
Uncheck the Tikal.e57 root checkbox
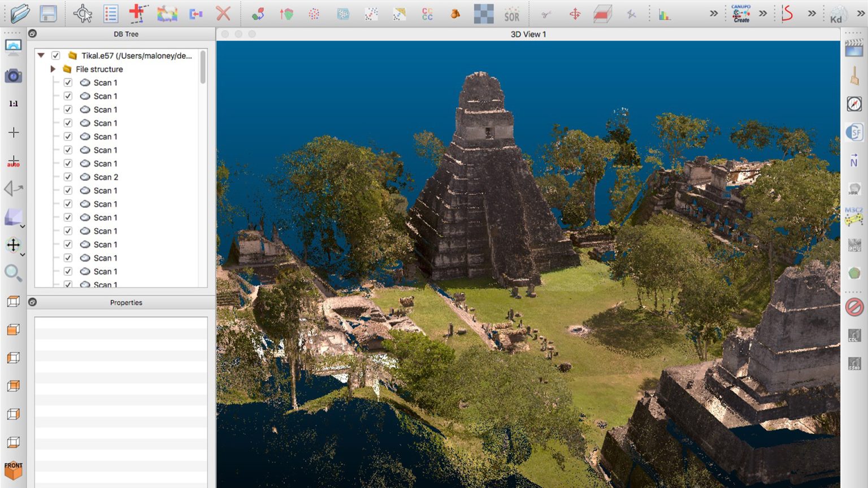[x=55, y=55]
